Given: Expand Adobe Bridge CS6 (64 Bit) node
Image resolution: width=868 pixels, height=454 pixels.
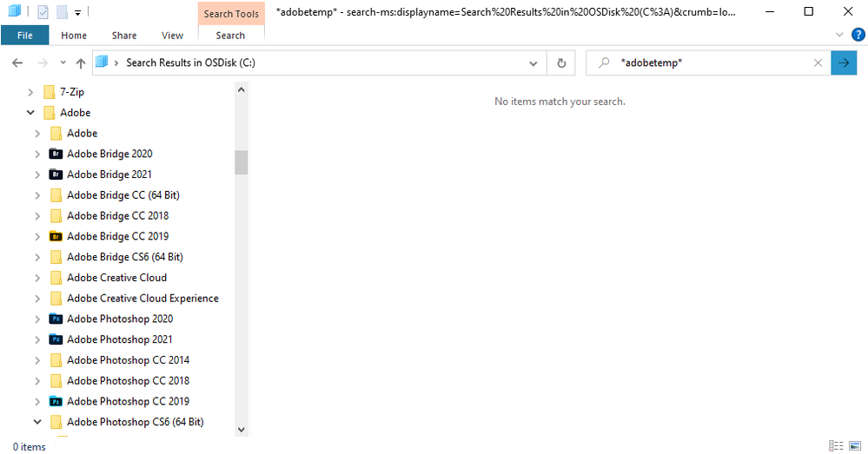Looking at the screenshot, I should (x=37, y=257).
